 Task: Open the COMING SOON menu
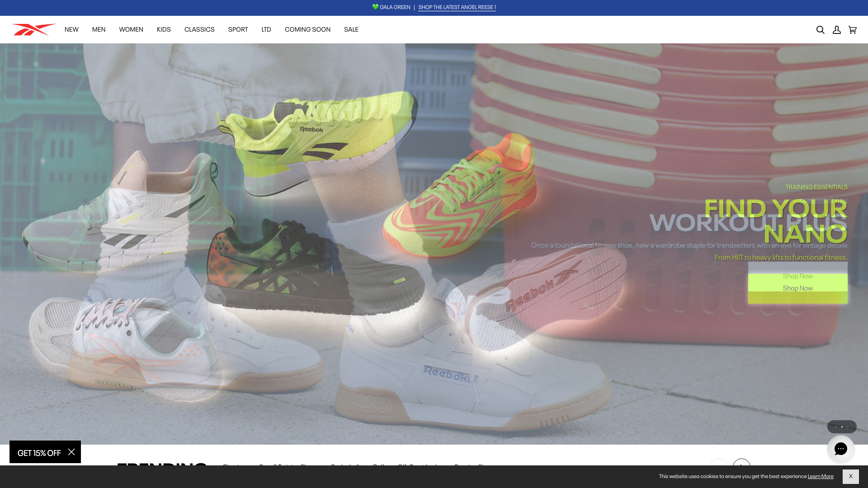pos(307,29)
